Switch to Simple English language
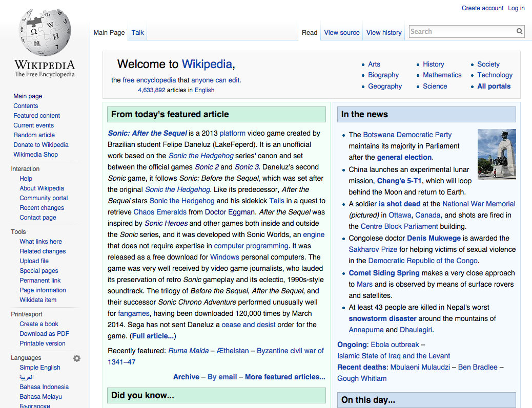Viewport: 532px width, 408px height. [39, 368]
